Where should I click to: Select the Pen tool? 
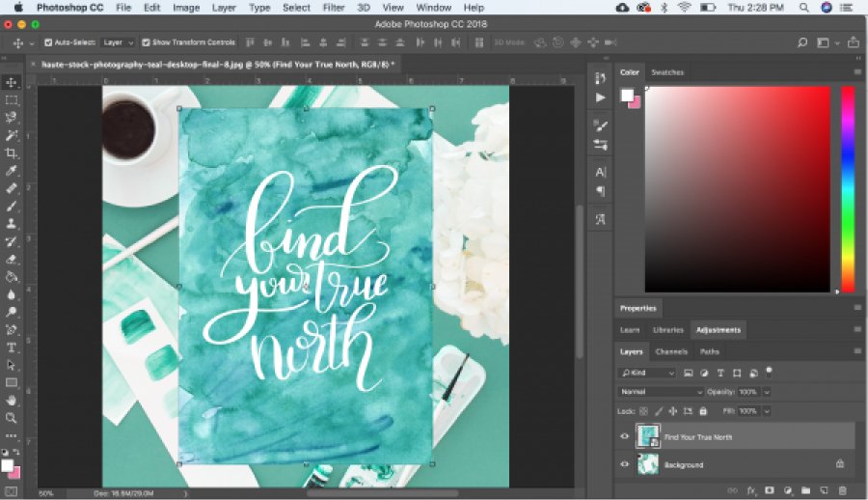[11, 330]
